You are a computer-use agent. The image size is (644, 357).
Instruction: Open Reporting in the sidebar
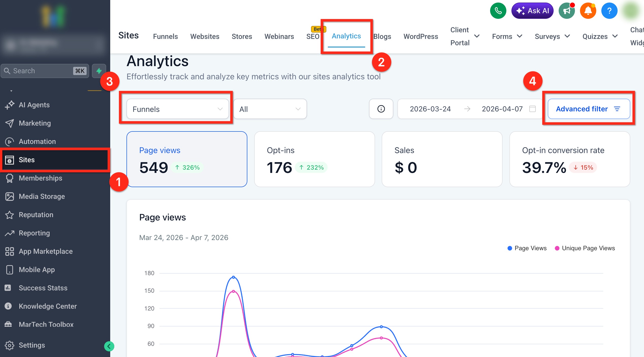(34, 233)
